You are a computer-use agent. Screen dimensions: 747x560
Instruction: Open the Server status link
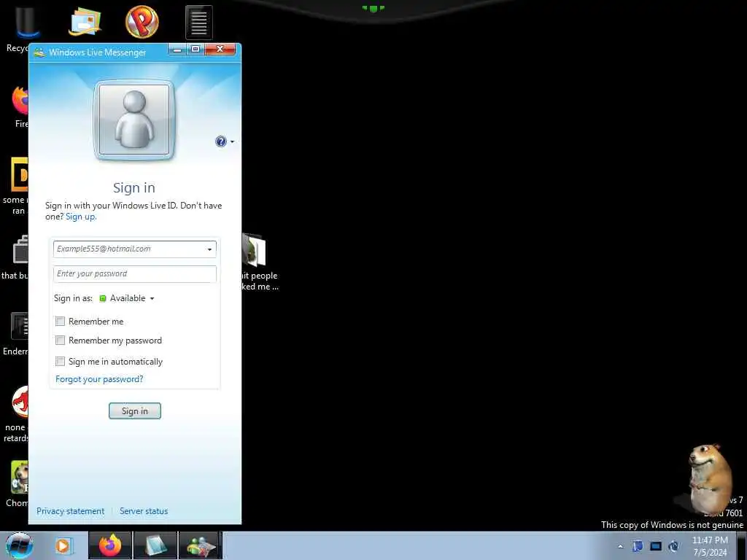[144, 511]
